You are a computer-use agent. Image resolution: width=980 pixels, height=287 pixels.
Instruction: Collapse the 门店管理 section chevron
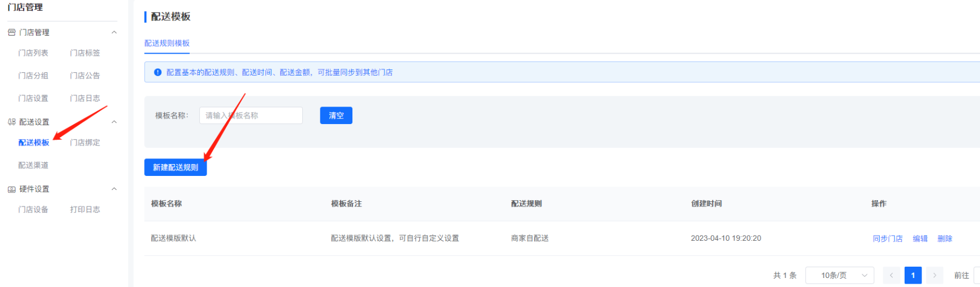point(114,33)
